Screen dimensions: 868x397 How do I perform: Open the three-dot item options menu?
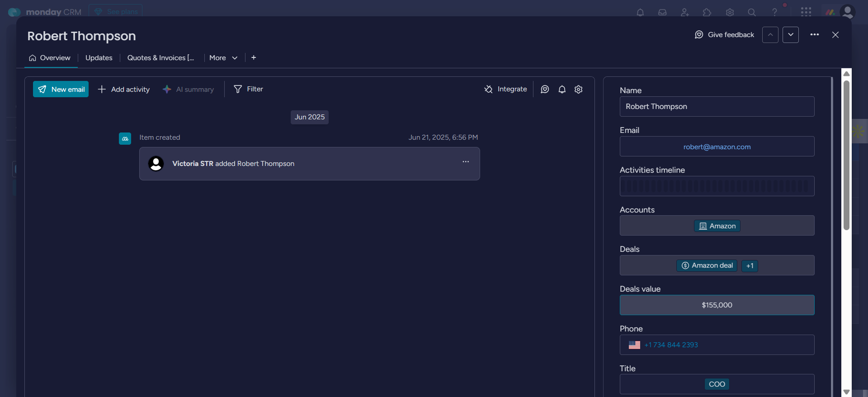(x=815, y=35)
